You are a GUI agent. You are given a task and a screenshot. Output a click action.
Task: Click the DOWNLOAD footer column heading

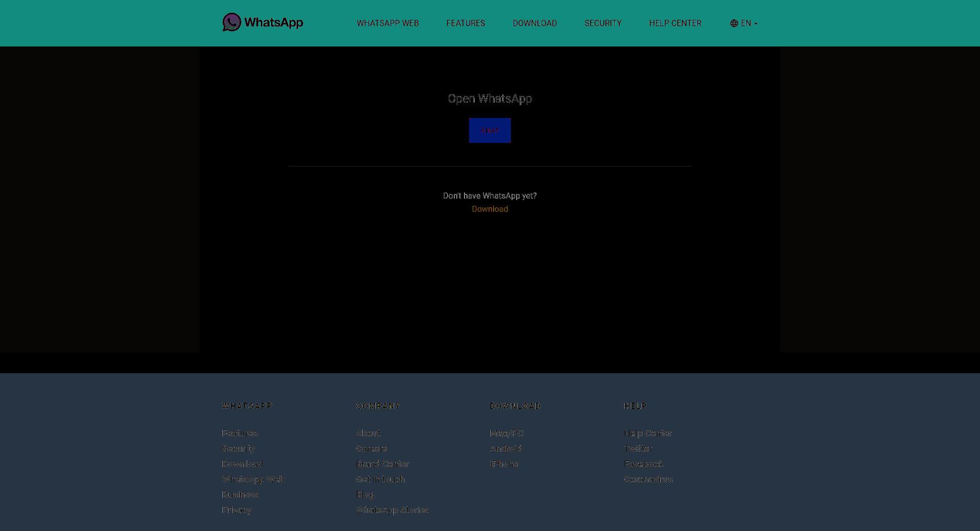(515, 406)
